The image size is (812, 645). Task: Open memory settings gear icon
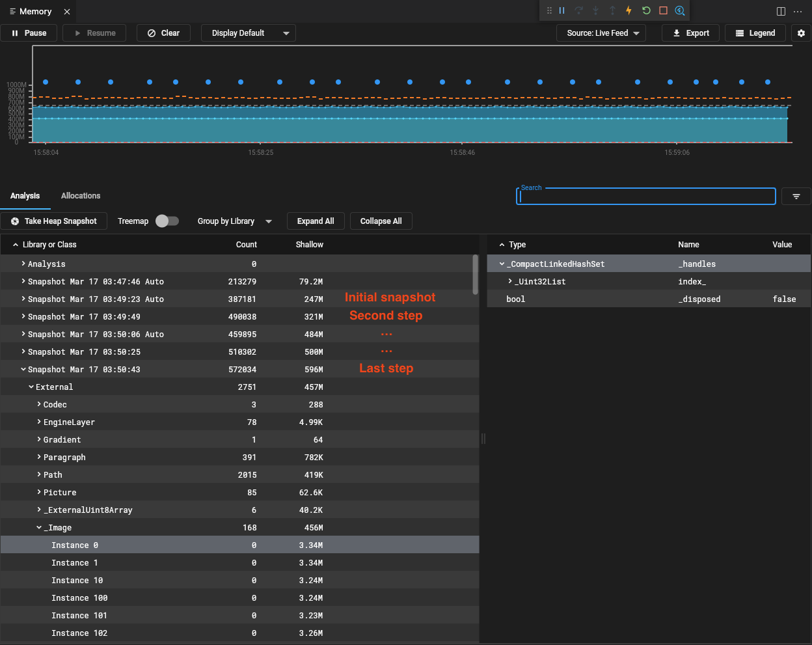[x=801, y=33]
